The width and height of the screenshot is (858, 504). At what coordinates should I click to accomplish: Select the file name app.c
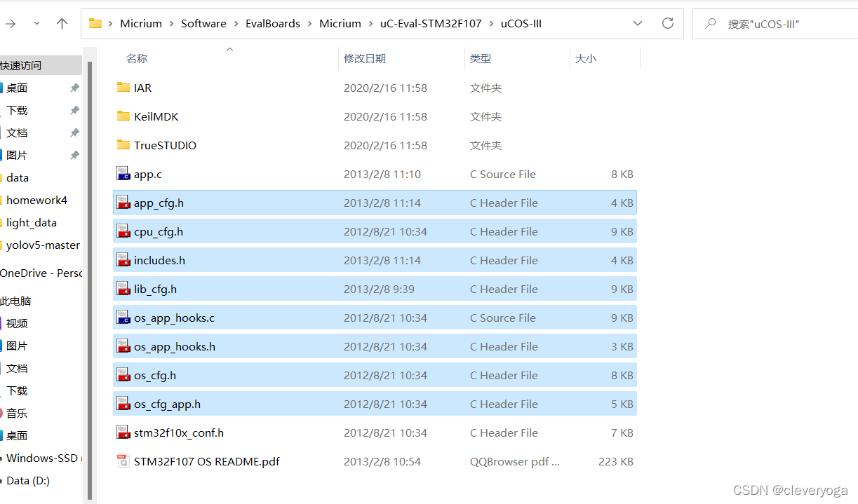pyautogui.click(x=148, y=174)
